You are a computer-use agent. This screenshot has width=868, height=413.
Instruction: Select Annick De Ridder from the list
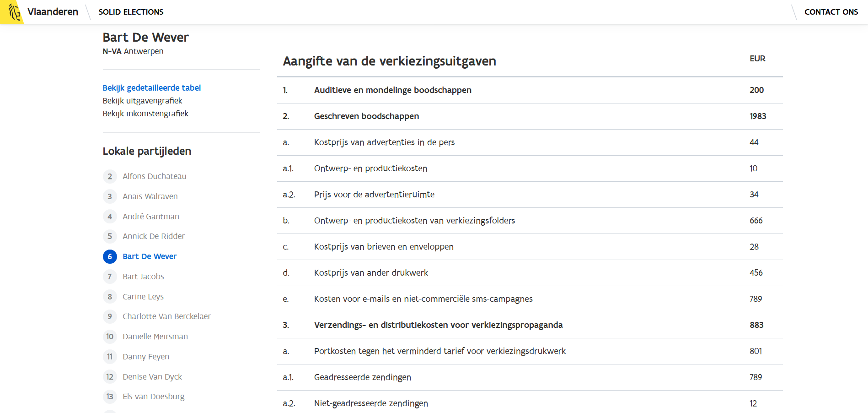point(153,236)
